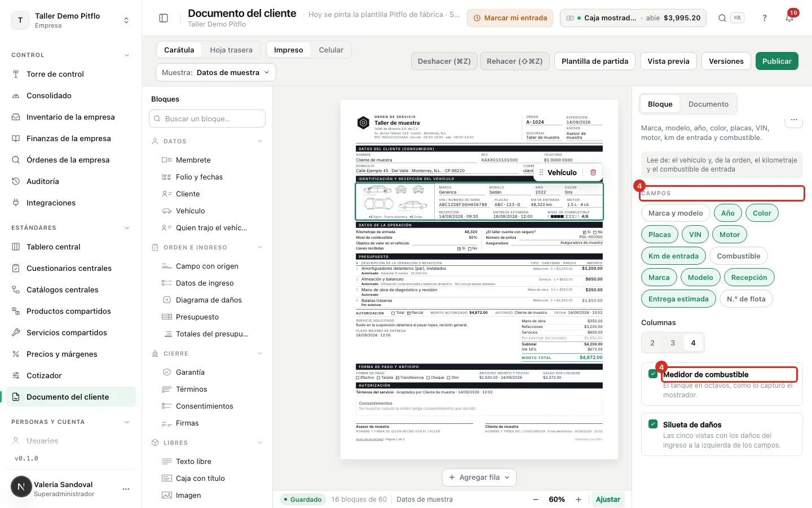Open the help question mark icon
This screenshot has height=508, width=812.
coord(765,18)
